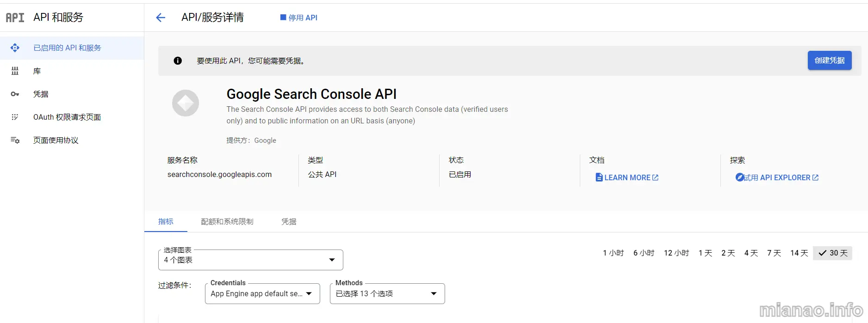Expand the Credentials filter dropdown

(262, 293)
